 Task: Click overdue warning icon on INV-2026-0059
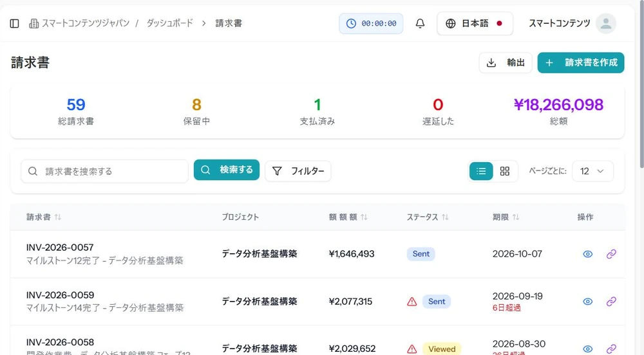coord(412,302)
